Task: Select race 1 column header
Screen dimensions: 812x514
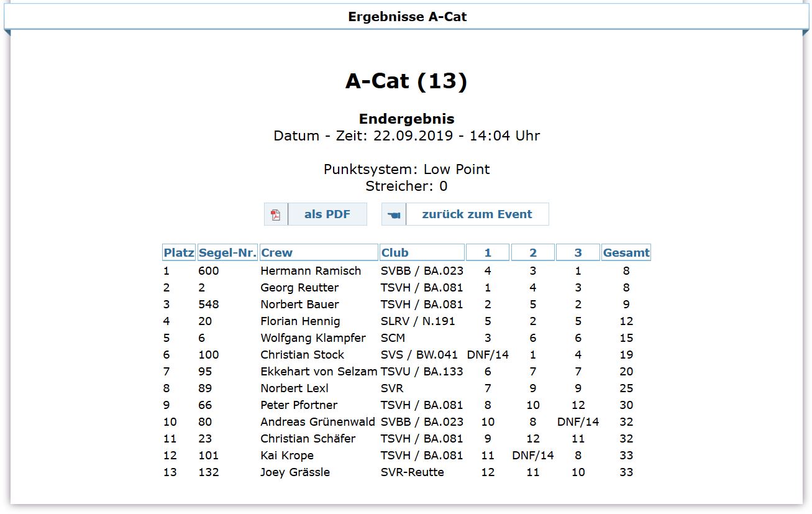Action: pyautogui.click(x=488, y=252)
